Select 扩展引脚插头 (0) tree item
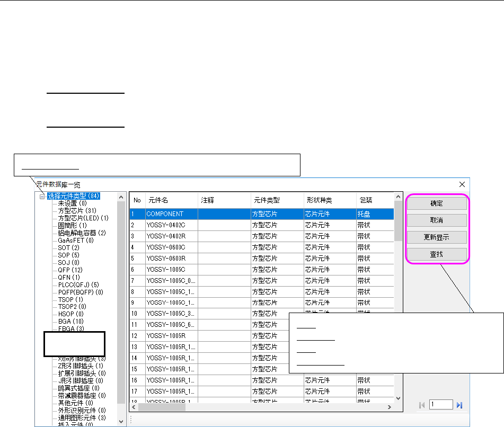This screenshot has width=504, height=427. [82, 373]
